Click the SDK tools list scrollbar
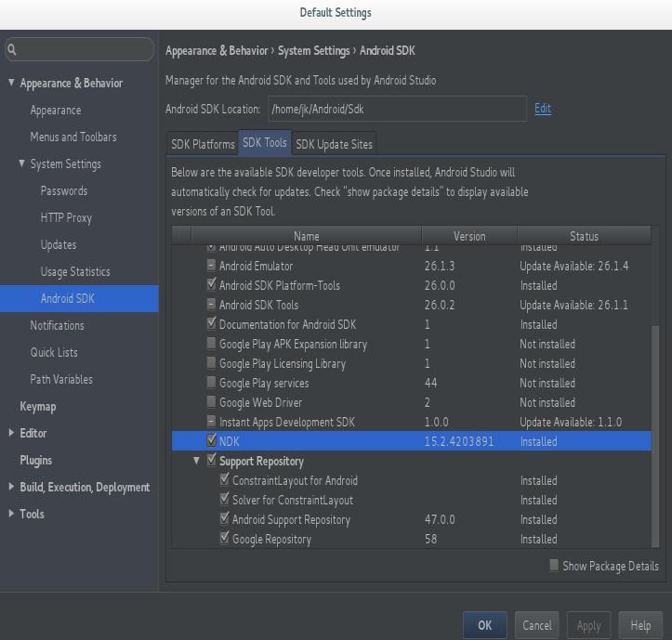This screenshot has height=640, width=672. 655,436
